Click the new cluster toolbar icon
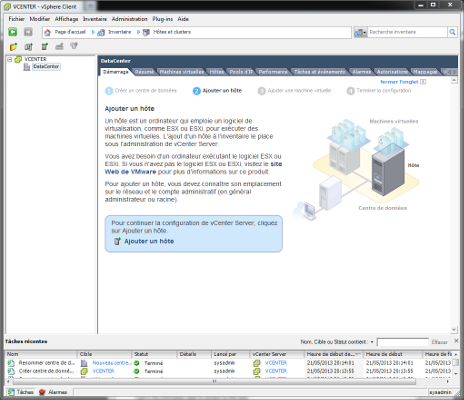 (x=59, y=46)
